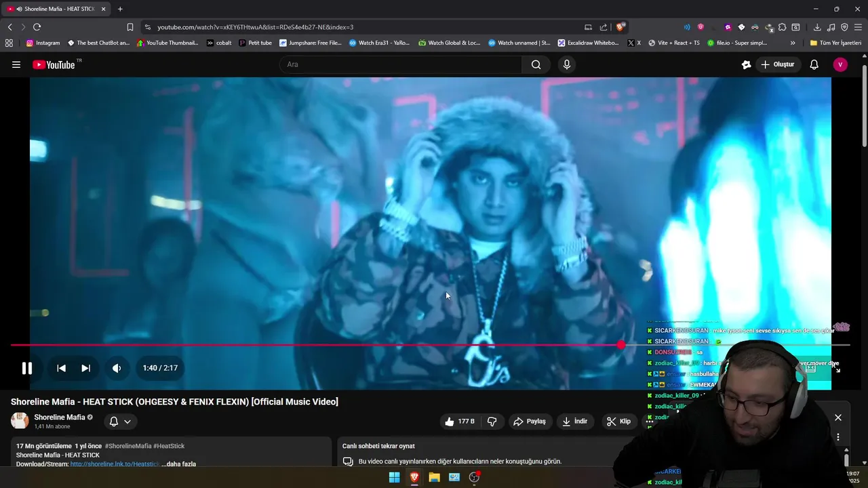Focus the YouTube Ara search field
The width and height of the screenshot is (868, 488).
(x=400, y=64)
